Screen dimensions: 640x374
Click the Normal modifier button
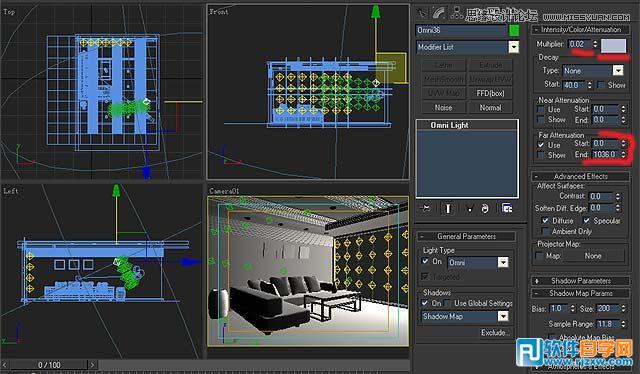coord(490,107)
